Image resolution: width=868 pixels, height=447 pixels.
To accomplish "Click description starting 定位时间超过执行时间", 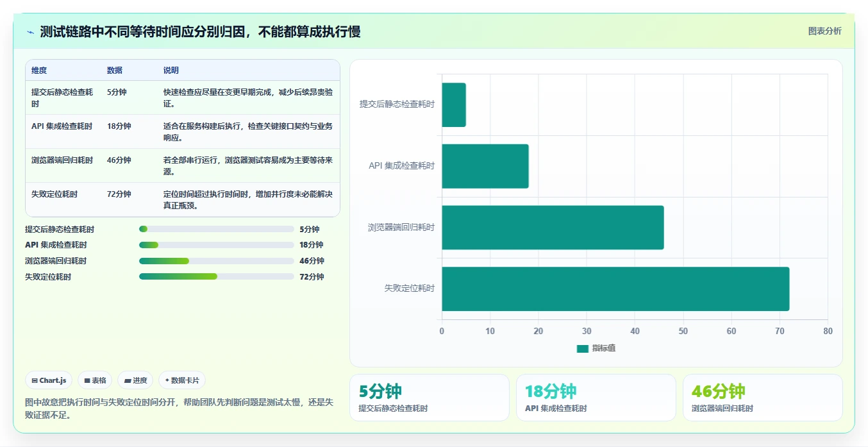I will point(248,199).
